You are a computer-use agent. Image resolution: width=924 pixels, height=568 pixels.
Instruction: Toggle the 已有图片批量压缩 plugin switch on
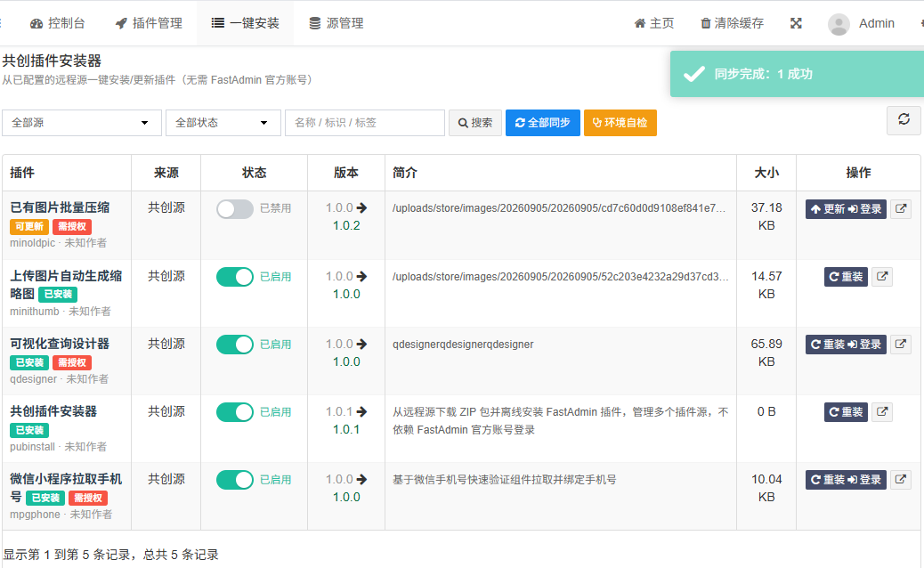pyautogui.click(x=234, y=208)
